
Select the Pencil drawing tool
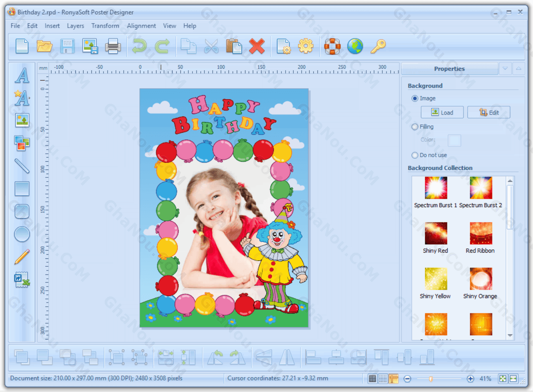pos(22,257)
